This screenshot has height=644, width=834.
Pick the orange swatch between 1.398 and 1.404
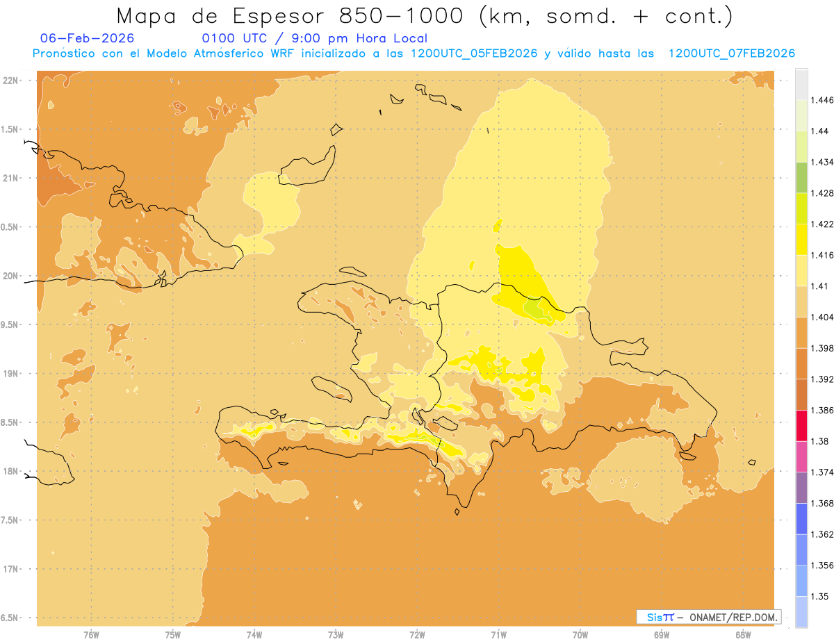click(x=801, y=333)
